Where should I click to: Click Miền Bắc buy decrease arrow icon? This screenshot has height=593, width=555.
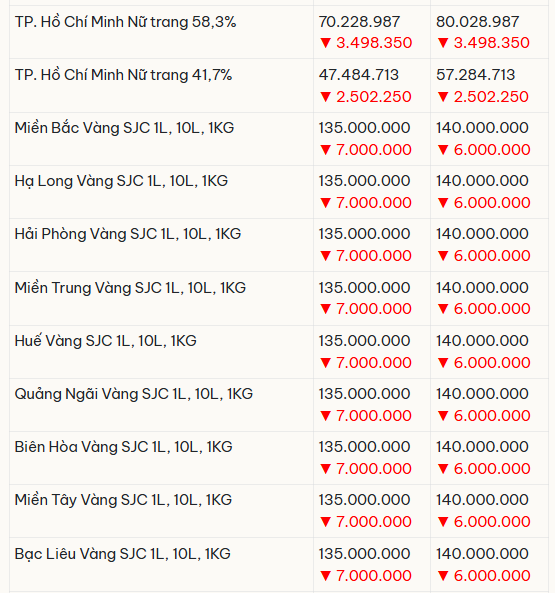coord(325,150)
